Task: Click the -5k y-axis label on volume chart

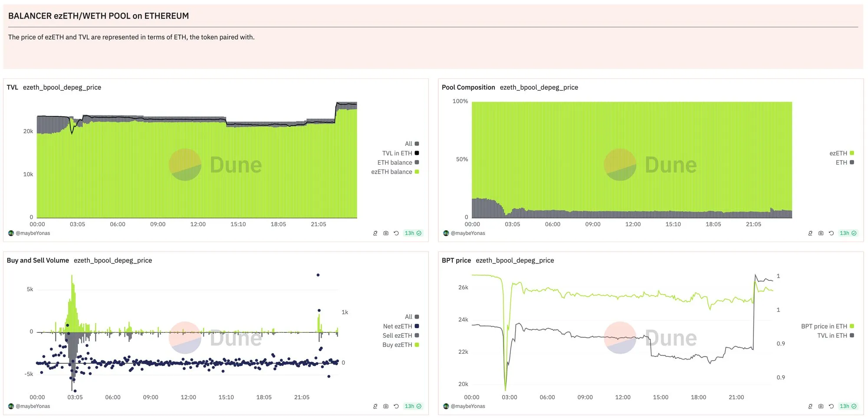Action: tap(29, 374)
